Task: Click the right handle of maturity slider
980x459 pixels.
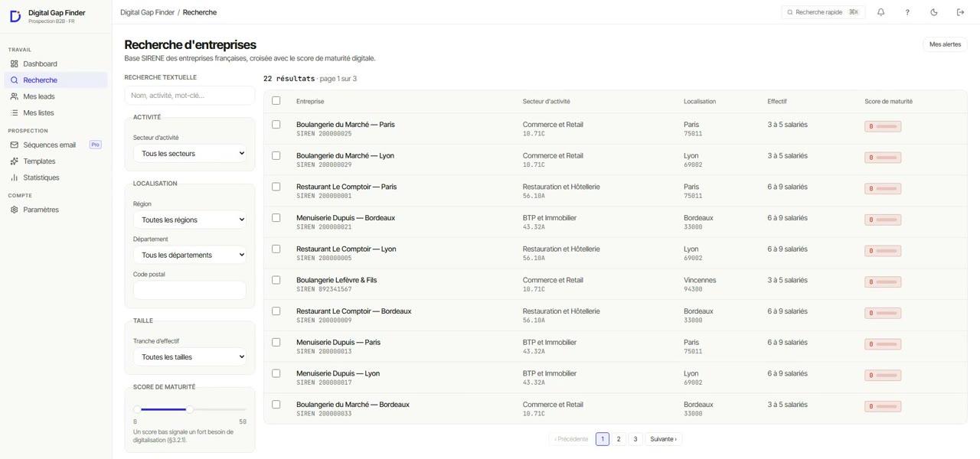Action: pos(189,409)
